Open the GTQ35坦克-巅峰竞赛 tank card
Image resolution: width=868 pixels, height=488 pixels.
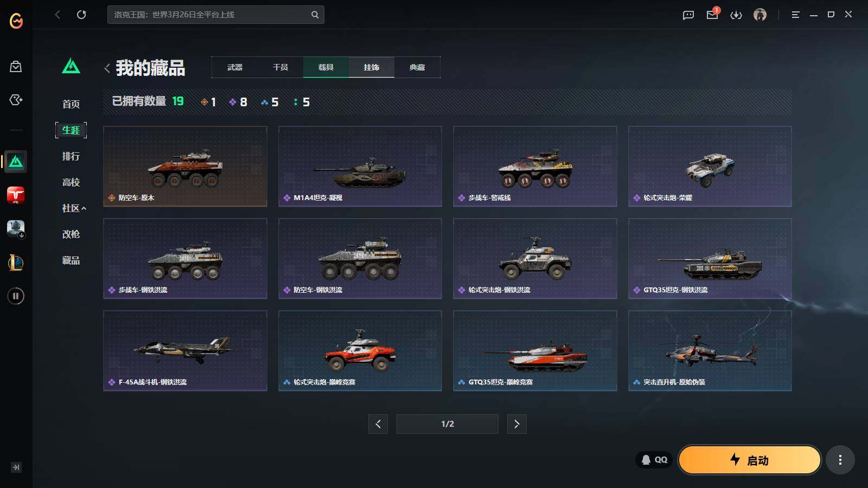pyautogui.click(x=535, y=351)
